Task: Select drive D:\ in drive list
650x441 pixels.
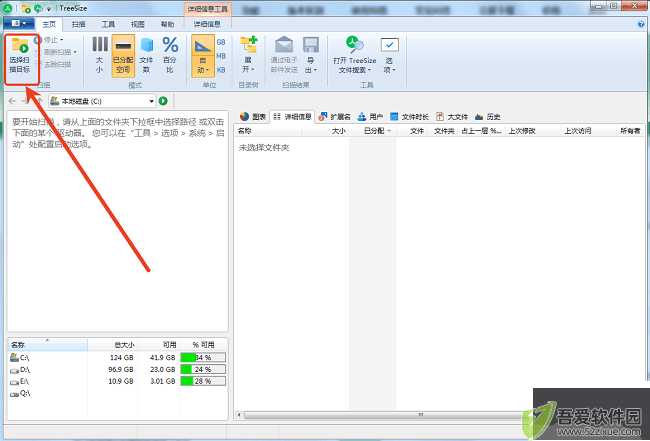Action: (20, 369)
